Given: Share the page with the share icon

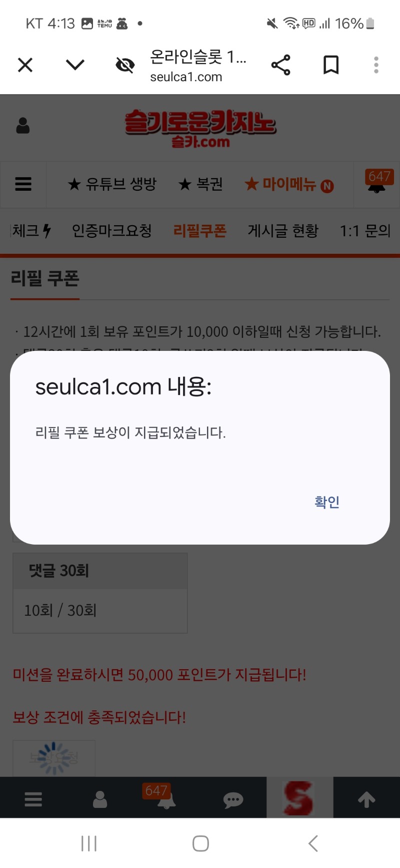Looking at the screenshot, I should [280, 65].
